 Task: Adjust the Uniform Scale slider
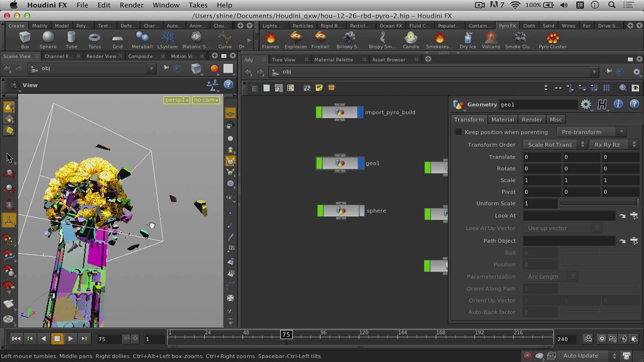(x=600, y=203)
